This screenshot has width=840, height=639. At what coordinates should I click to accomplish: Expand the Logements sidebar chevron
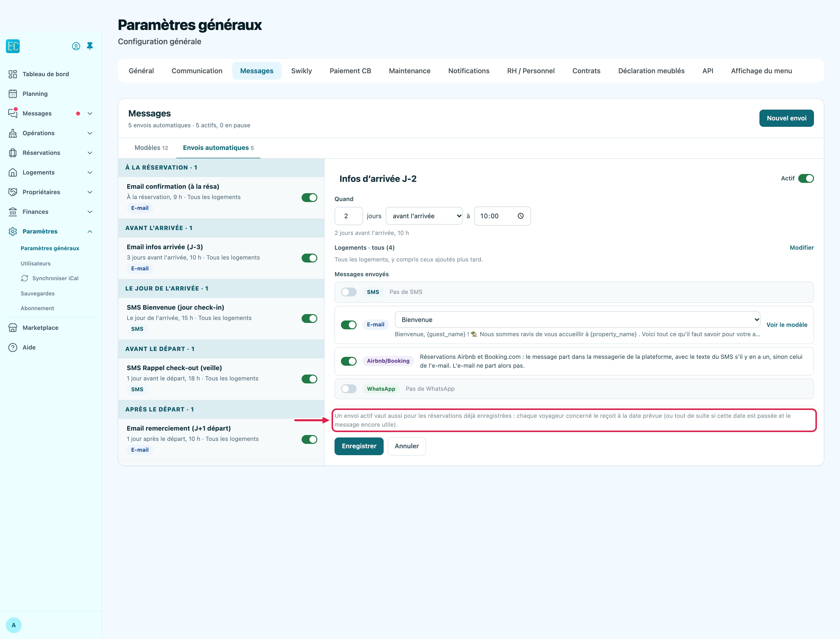click(x=90, y=172)
